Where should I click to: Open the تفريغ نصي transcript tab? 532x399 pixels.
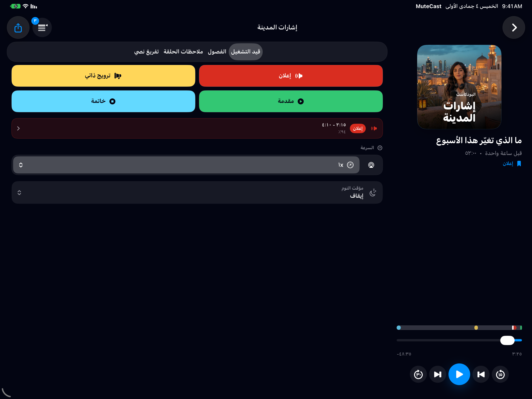[x=147, y=52]
